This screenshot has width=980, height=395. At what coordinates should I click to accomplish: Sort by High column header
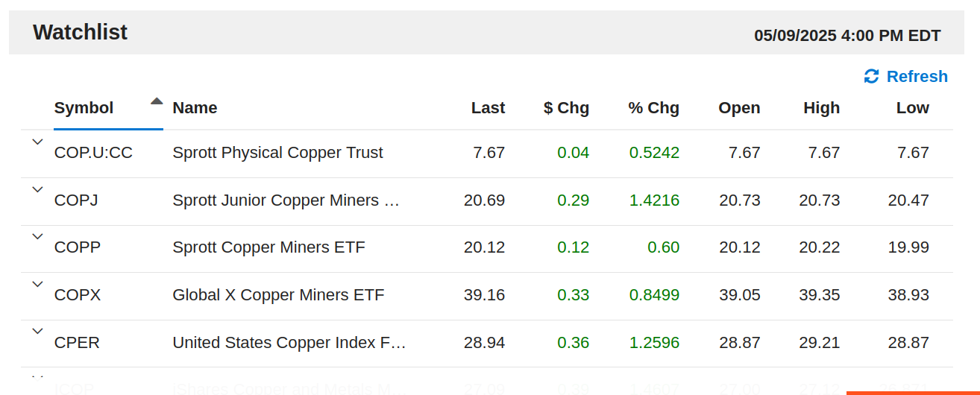click(x=821, y=108)
